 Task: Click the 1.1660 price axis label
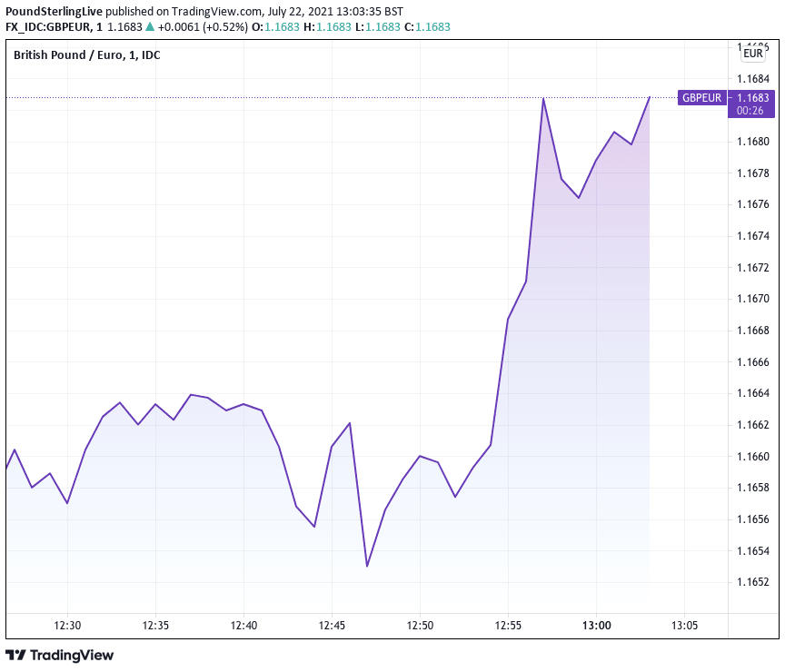[753, 456]
